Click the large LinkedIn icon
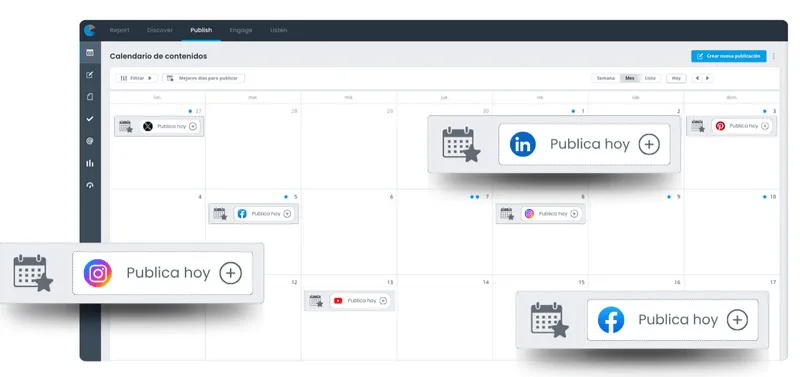This screenshot has width=800, height=377. pos(523,144)
